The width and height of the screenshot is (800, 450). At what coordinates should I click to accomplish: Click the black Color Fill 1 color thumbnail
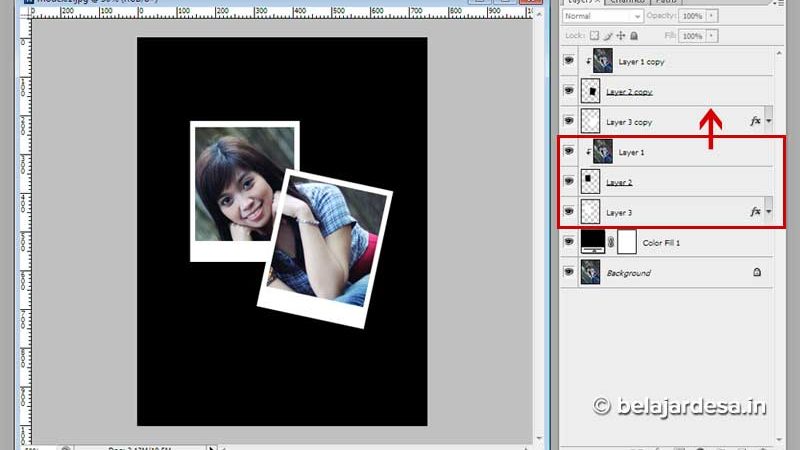(593, 242)
